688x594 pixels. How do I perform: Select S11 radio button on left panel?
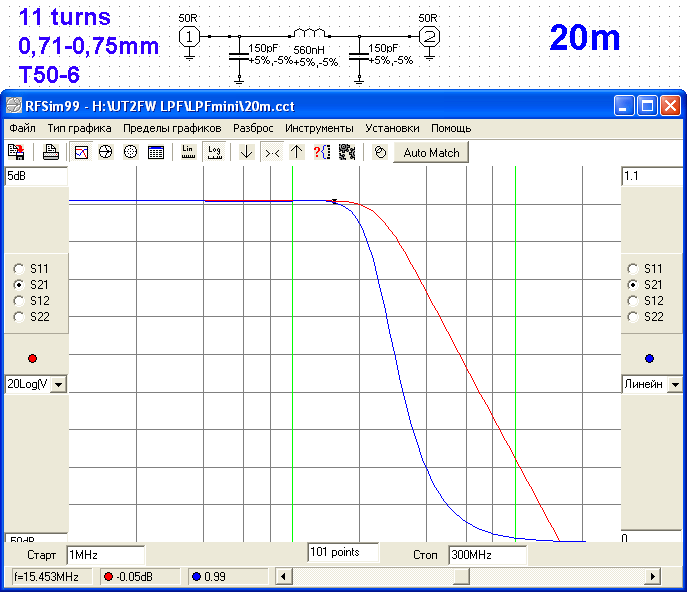point(18,269)
